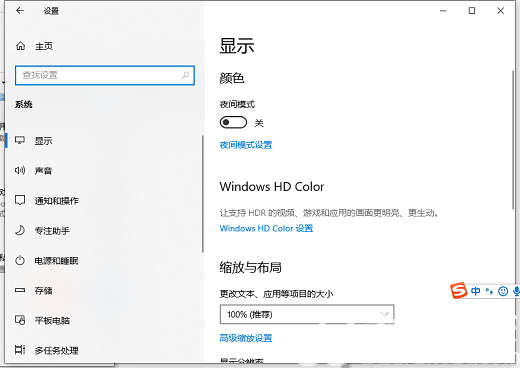520x368 pixels.
Task: Click the Sogou punctuation mode icon
Action: (x=489, y=291)
